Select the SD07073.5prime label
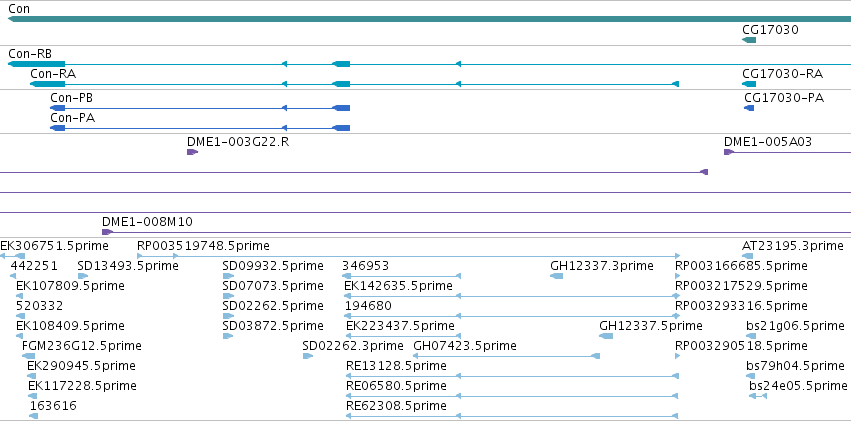The height and width of the screenshot is (421, 851). coord(273,285)
